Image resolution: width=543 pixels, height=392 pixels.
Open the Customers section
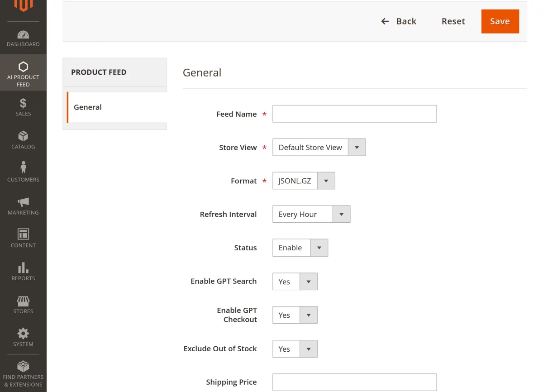point(23,172)
